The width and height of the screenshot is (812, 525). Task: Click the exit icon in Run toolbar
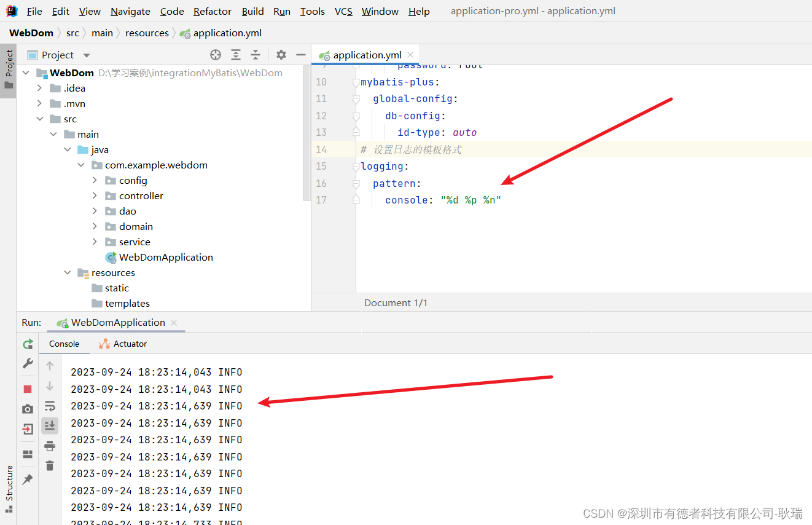[28, 428]
